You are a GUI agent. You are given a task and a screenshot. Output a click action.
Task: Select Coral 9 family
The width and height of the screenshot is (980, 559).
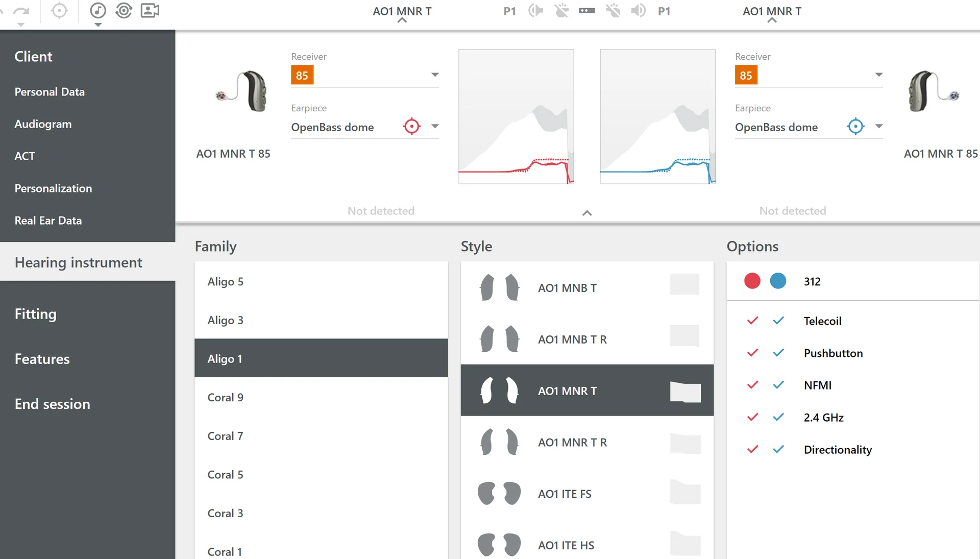click(321, 397)
